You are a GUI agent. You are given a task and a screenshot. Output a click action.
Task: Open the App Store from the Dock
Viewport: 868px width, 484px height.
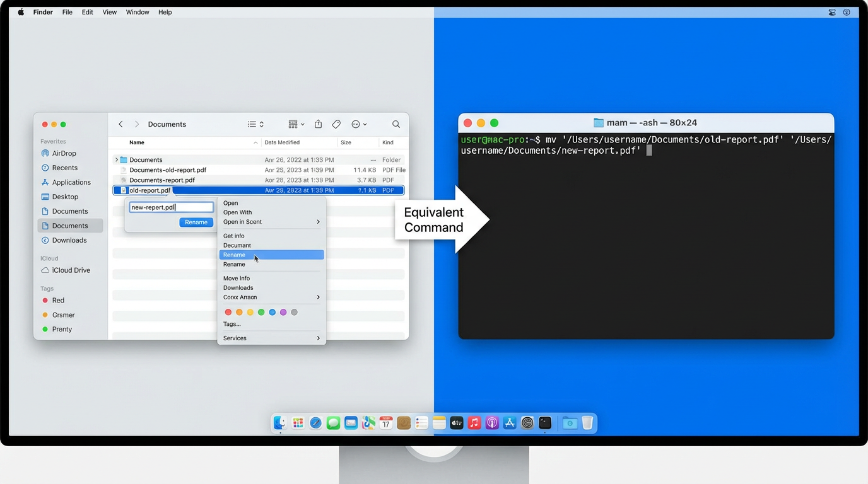[x=509, y=423]
